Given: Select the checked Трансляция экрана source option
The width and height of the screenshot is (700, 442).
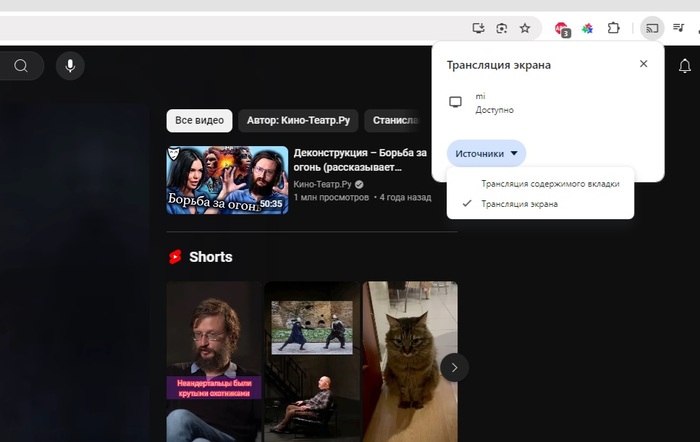Looking at the screenshot, I should 519,204.
